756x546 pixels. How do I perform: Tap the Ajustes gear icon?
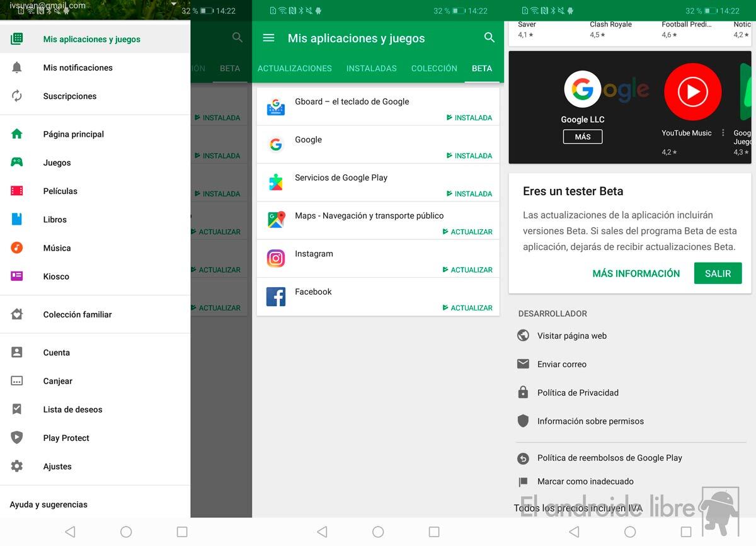pyautogui.click(x=17, y=466)
